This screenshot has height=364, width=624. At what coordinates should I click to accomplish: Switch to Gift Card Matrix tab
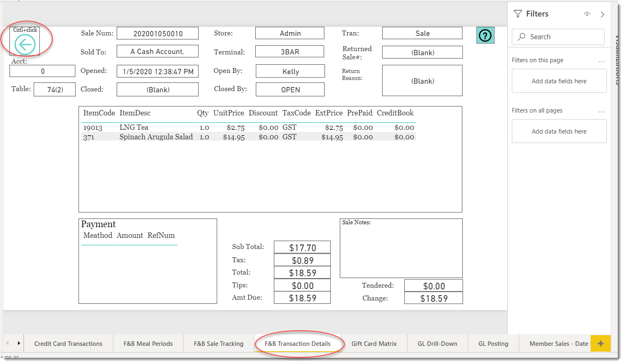[374, 343]
